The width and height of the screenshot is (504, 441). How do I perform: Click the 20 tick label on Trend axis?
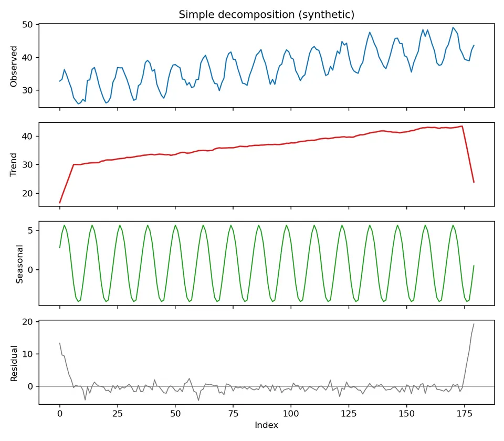pyautogui.click(x=27, y=193)
